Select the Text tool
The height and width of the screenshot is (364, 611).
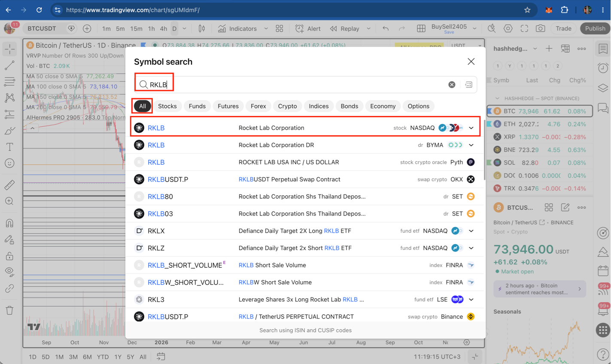[9, 147]
